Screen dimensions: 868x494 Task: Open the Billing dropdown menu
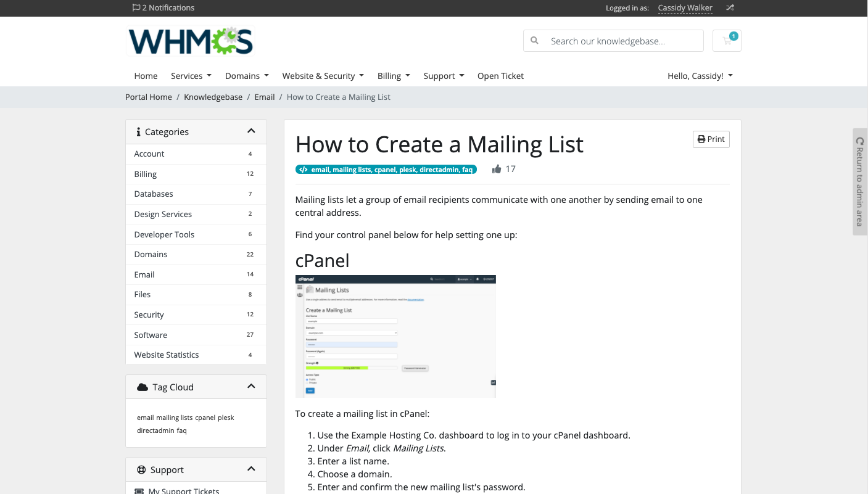[394, 76]
